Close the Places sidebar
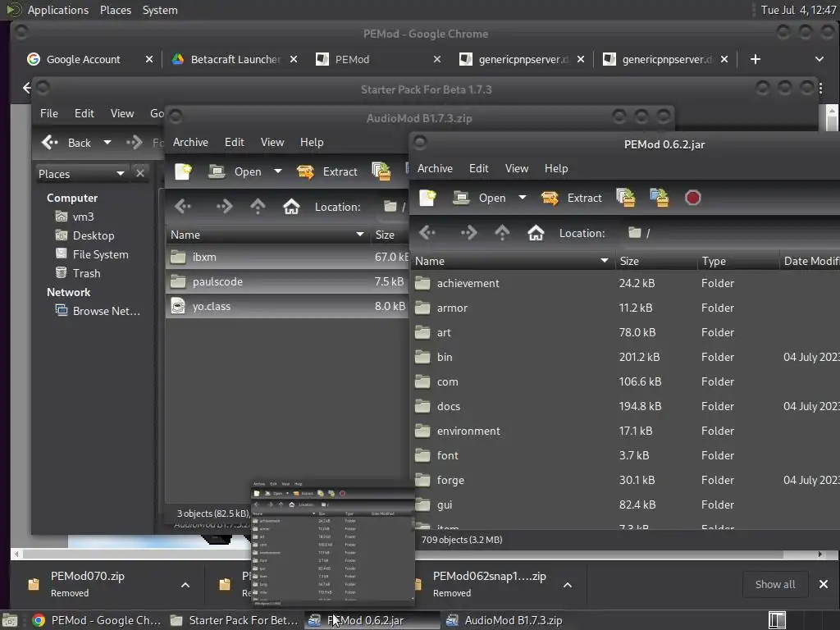This screenshot has height=630, width=840. tap(139, 173)
